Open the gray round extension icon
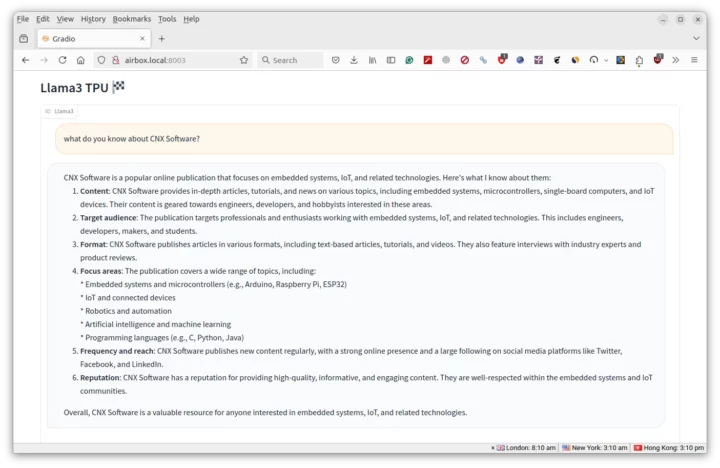Image resolution: width=720 pixels, height=468 pixels. (x=446, y=60)
